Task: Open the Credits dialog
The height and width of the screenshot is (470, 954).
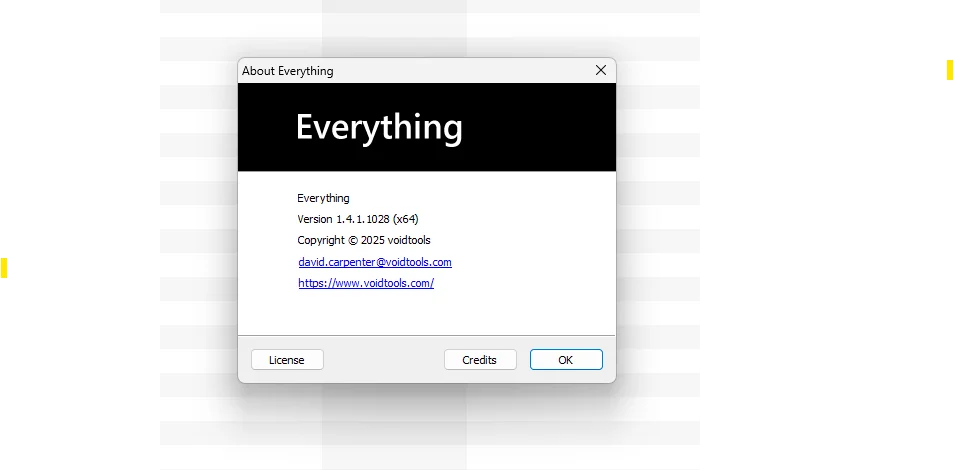Action: [480, 360]
